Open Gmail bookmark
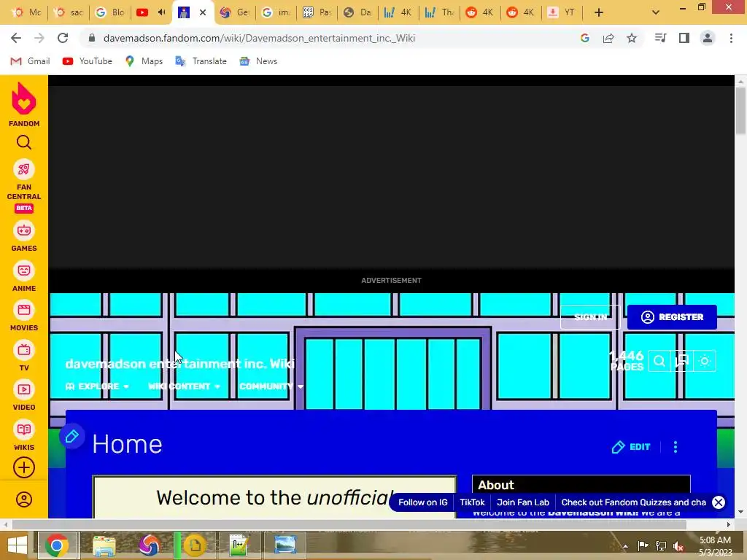This screenshot has height=560, width=747. 30,61
